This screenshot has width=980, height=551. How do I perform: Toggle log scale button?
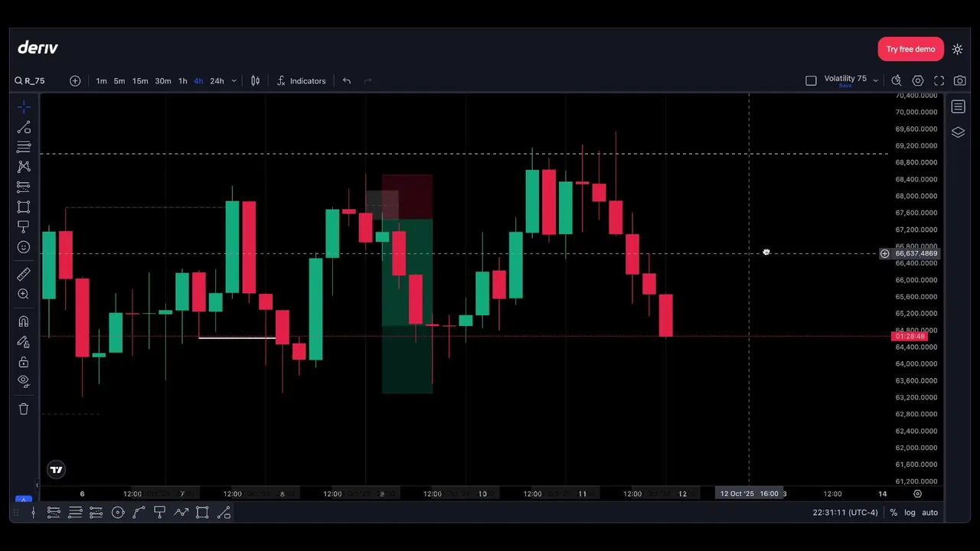click(x=910, y=513)
